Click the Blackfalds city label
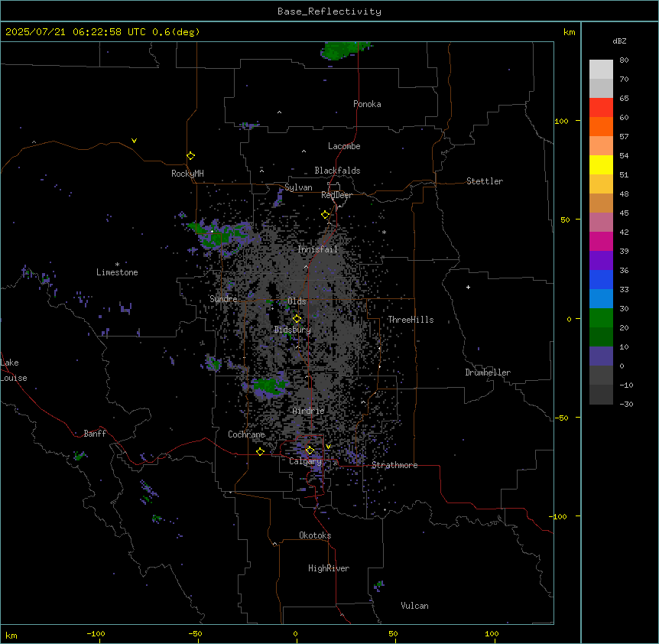This screenshot has width=659, height=644. pos(337,171)
